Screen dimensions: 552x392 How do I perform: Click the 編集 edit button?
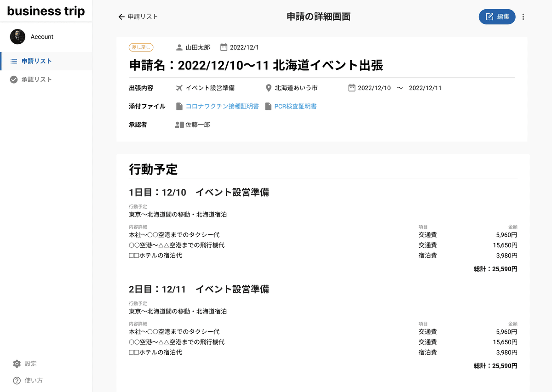(x=497, y=17)
